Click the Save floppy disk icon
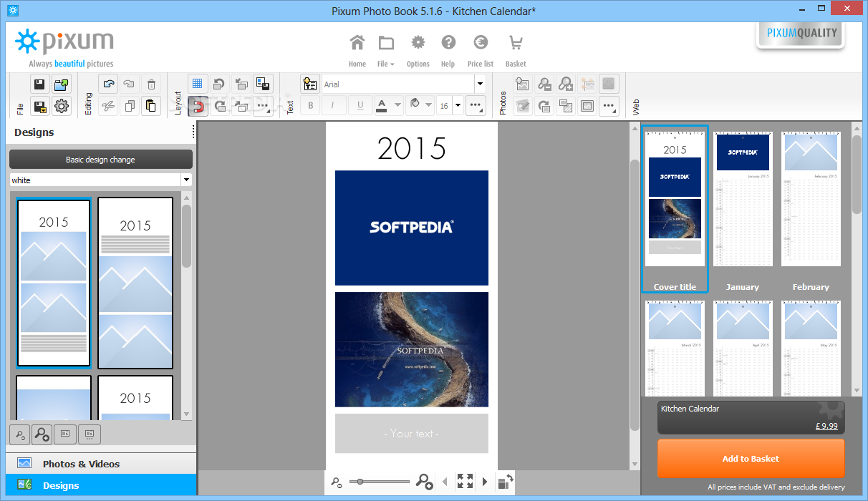 40,84
